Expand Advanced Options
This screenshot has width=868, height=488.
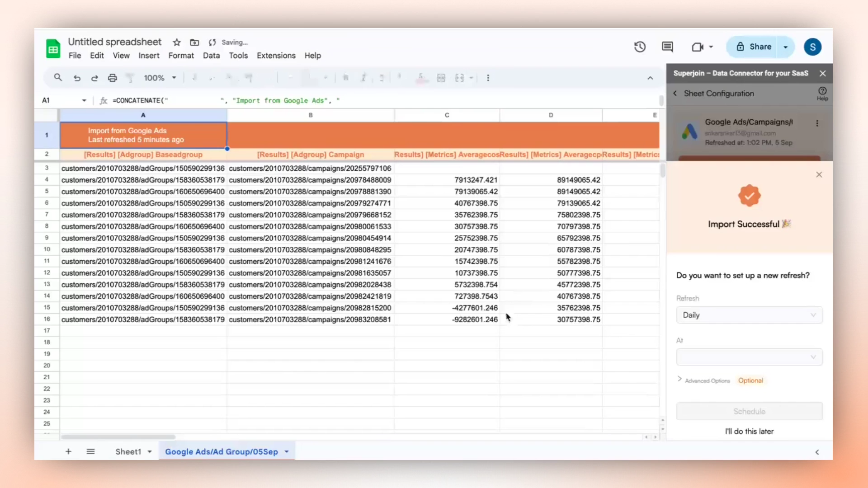[x=704, y=380]
